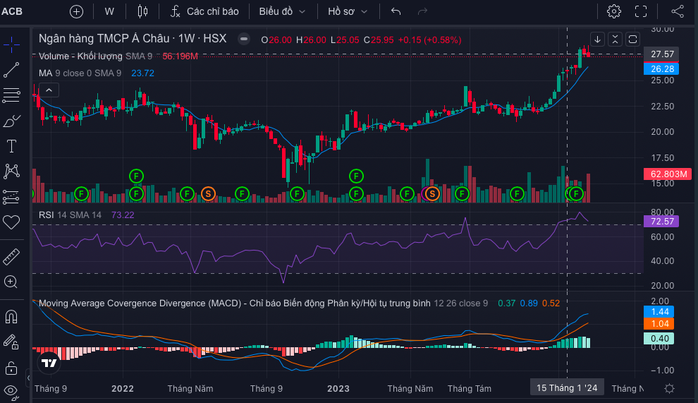Open the Fibonacci retracement tools
The height and width of the screenshot is (403, 698).
point(11,95)
